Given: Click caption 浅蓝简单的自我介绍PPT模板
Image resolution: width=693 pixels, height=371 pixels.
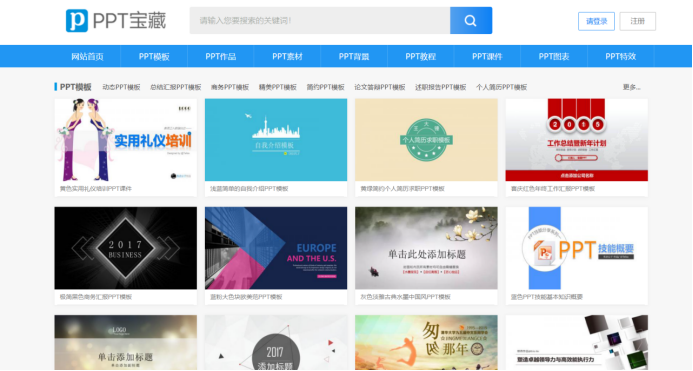Looking at the screenshot, I should tap(249, 189).
